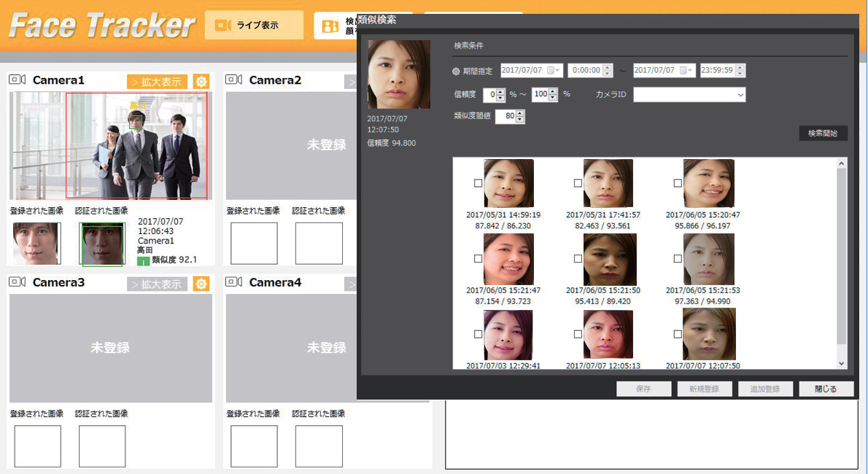Open the ライブ表示 live view tab
Screen dimensions: 868x474
pos(254,25)
